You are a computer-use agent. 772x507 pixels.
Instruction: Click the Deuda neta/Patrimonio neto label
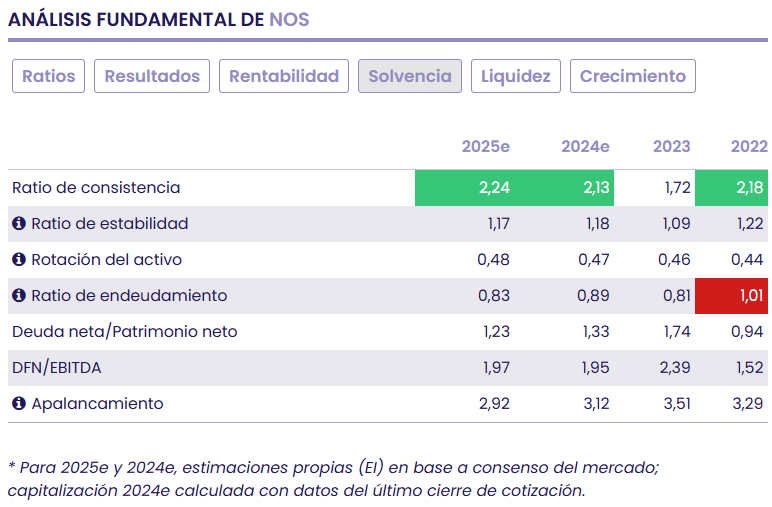click(x=125, y=332)
